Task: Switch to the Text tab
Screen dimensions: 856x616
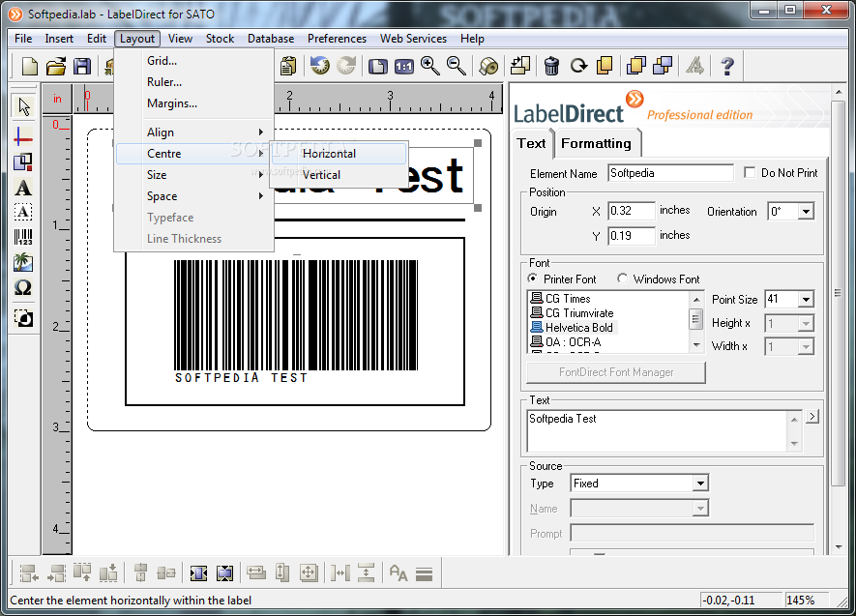Action: [531, 143]
